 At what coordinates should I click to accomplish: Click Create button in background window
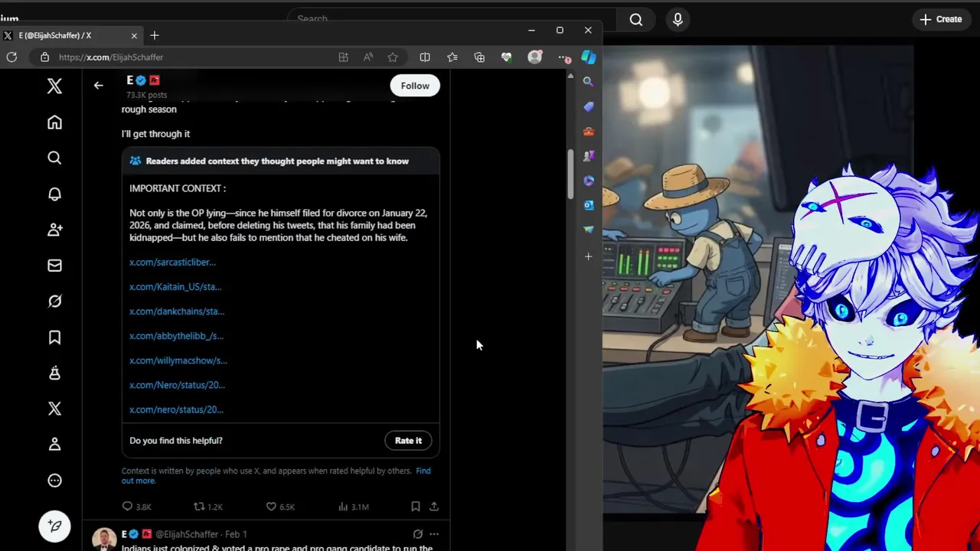click(941, 19)
